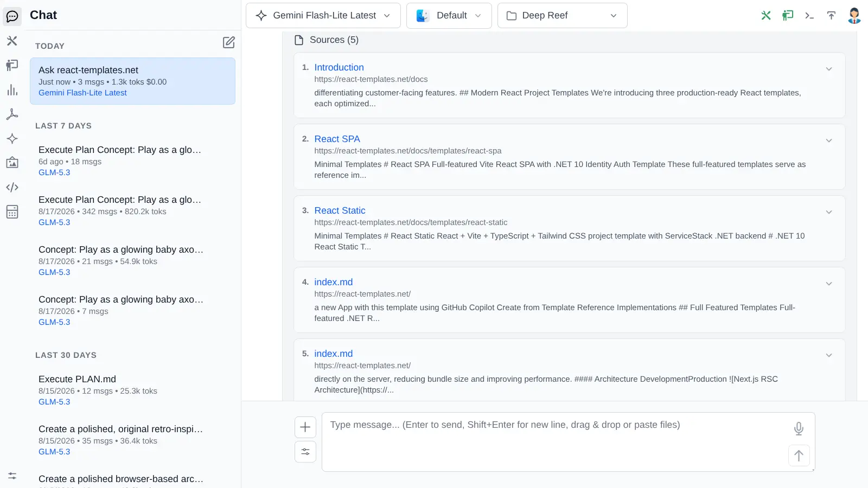Viewport: 868px width, 488px height.
Task: Click the Chat panel title
Action: pos(43,15)
